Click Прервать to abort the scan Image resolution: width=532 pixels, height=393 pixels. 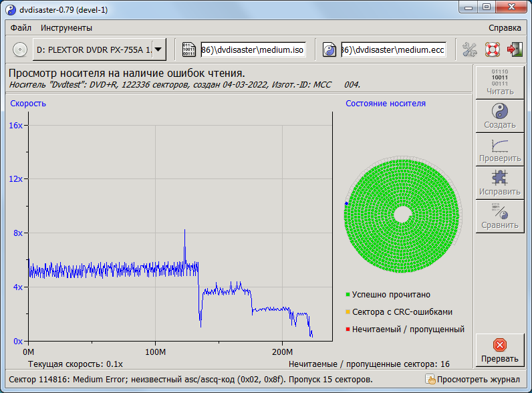499,350
